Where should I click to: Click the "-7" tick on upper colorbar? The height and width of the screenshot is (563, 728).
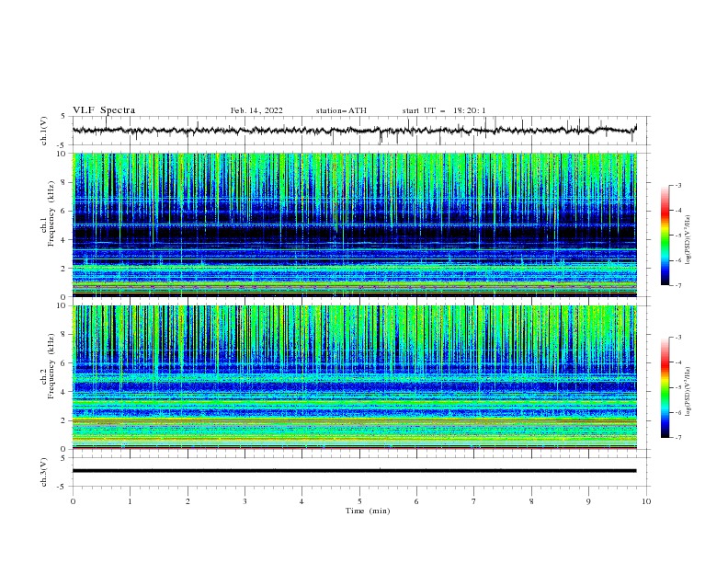677,285
